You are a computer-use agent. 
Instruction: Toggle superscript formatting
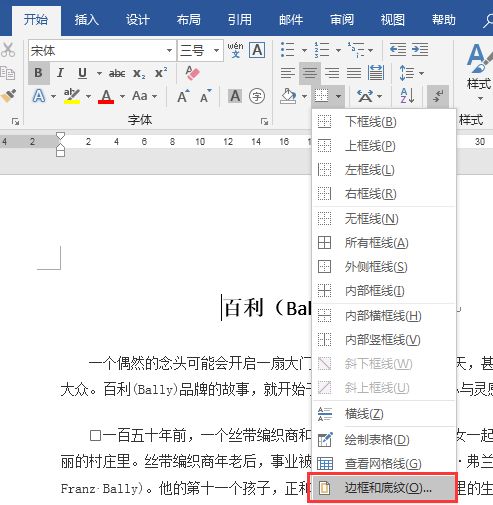click(x=161, y=73)
